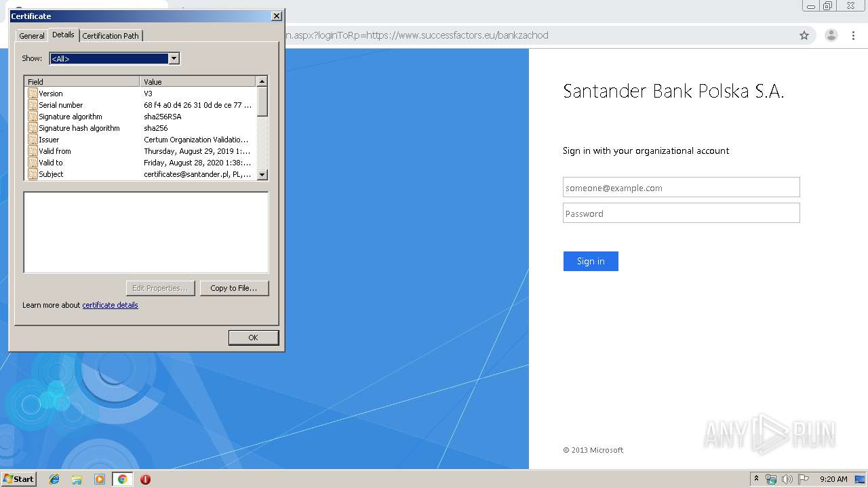Open the media player taskbar icon

tap(100, 479)
